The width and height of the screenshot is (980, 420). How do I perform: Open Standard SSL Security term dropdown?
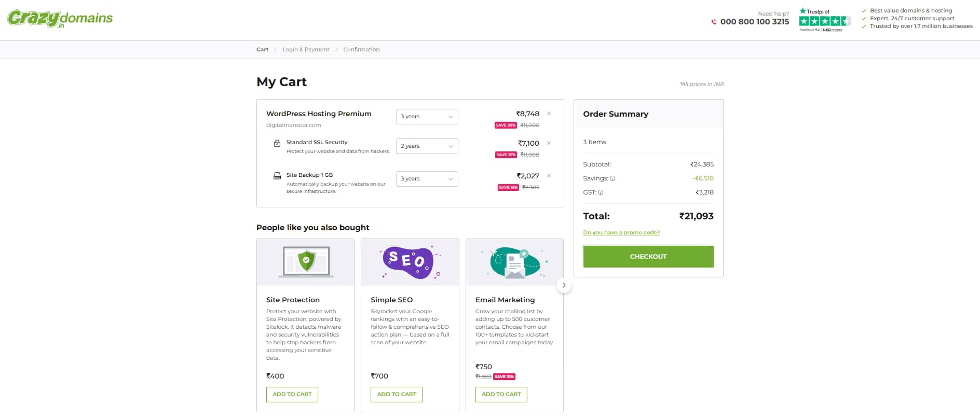tap(427, 146)
